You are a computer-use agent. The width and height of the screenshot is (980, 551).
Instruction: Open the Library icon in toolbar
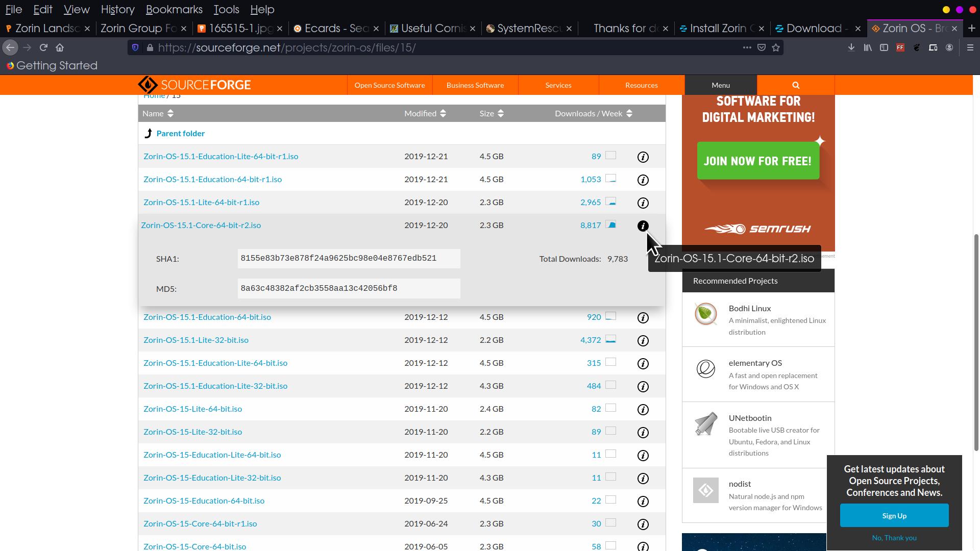867,47
